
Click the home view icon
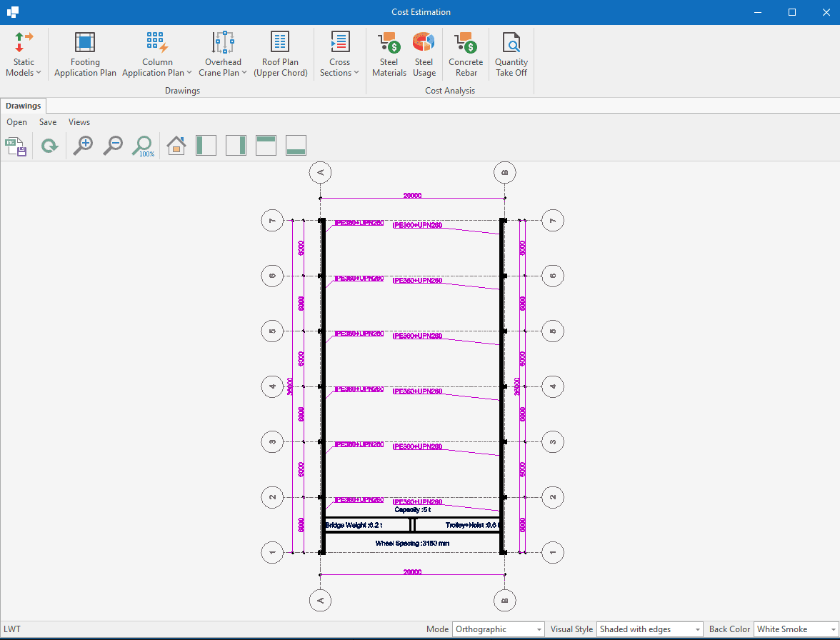tap(176, 146)
